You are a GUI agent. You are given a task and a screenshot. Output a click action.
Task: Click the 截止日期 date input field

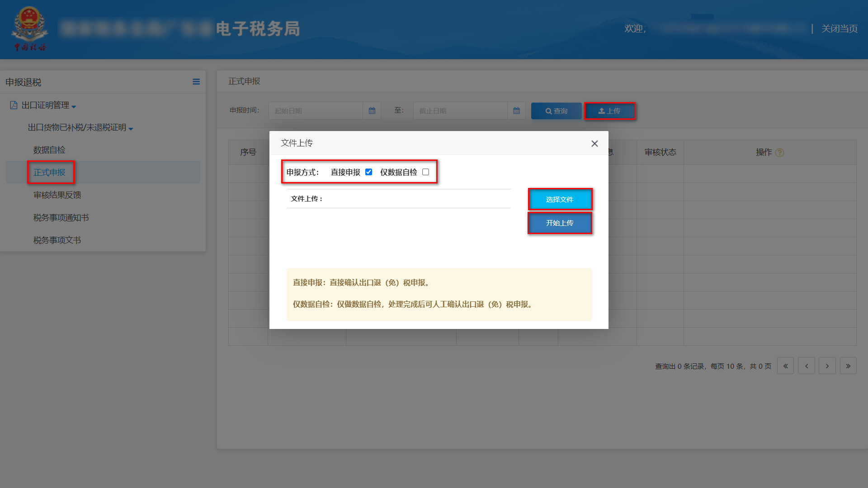click(457, 111)
